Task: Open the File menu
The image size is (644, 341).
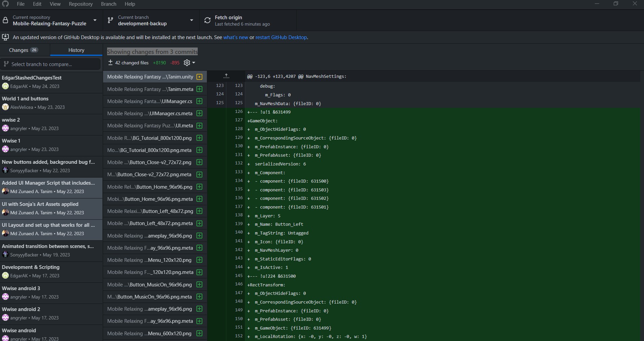Action: tap(21, 4)
